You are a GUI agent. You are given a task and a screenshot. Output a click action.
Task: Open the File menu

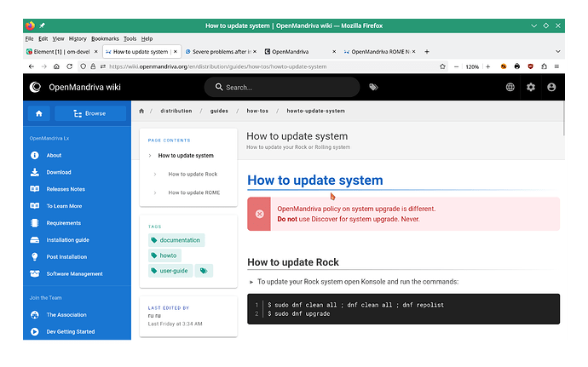click(x=29, y=38)
